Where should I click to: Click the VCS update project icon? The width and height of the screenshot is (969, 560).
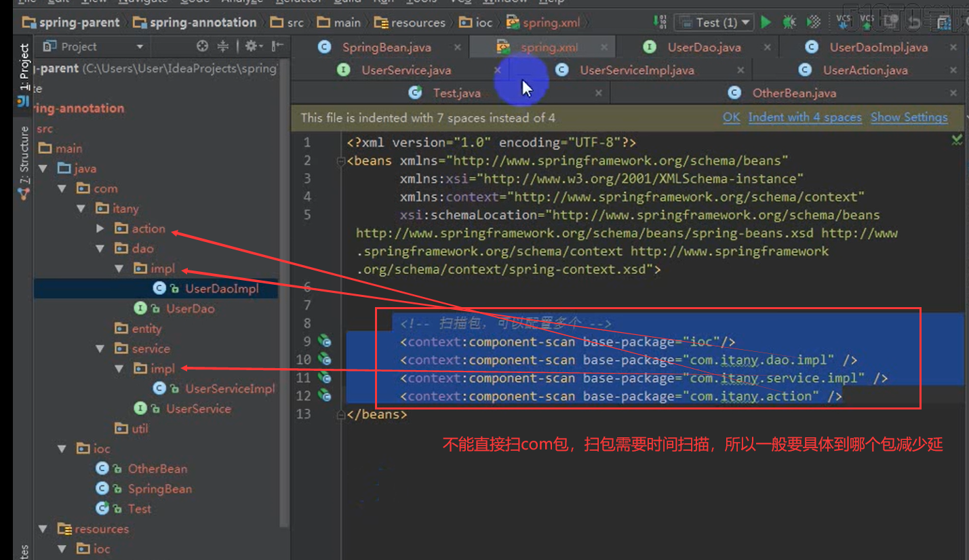pos(844,22)
